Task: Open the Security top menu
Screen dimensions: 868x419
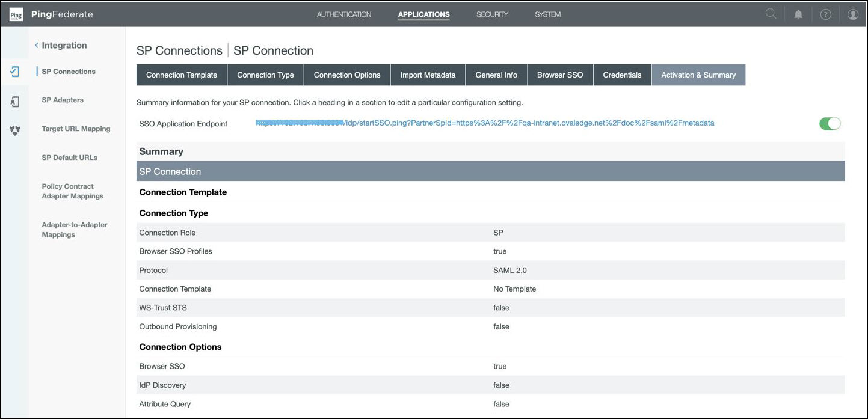Action: pos(492,14)
